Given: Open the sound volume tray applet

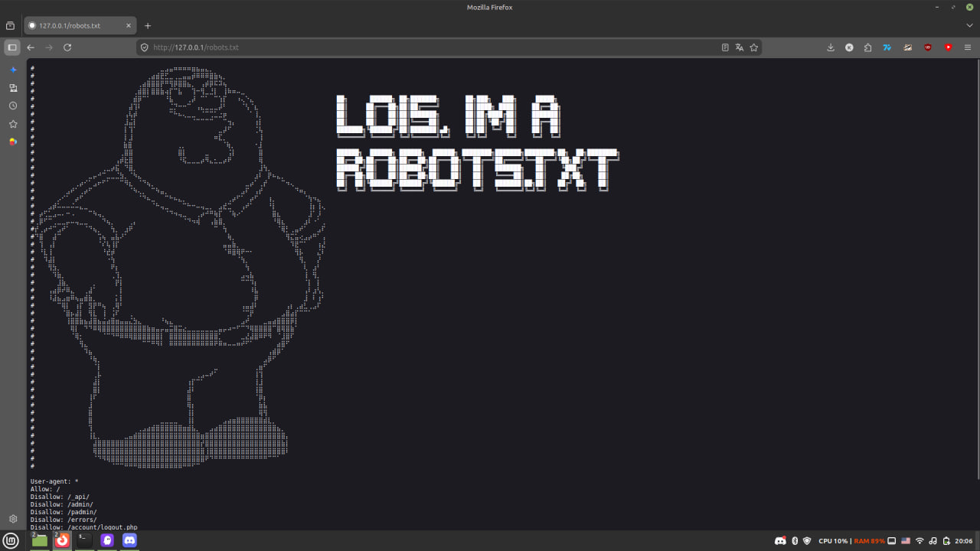Looking at the screenshot, I should [933, 541].
